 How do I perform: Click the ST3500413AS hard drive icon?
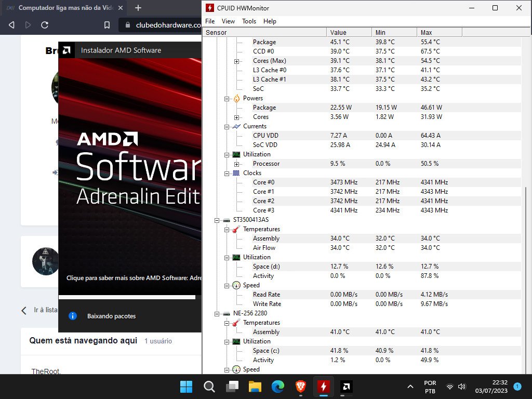click(227, 220)
